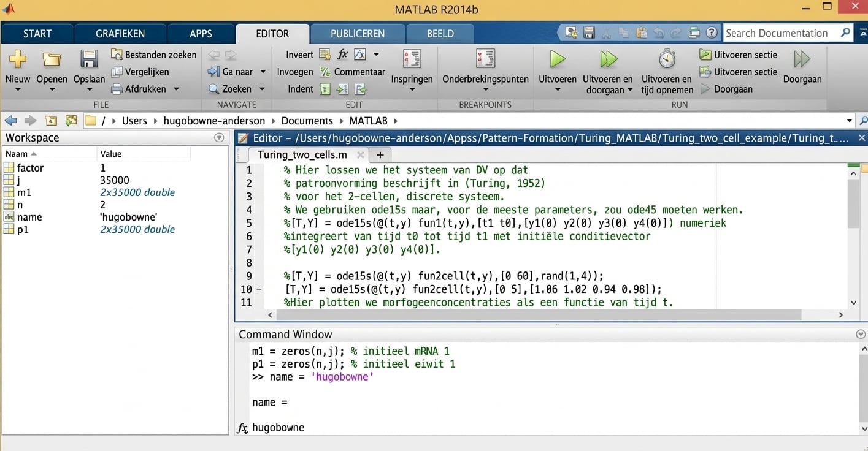Switch to the PUBLICEREN ribbon tab

(358, 34)
